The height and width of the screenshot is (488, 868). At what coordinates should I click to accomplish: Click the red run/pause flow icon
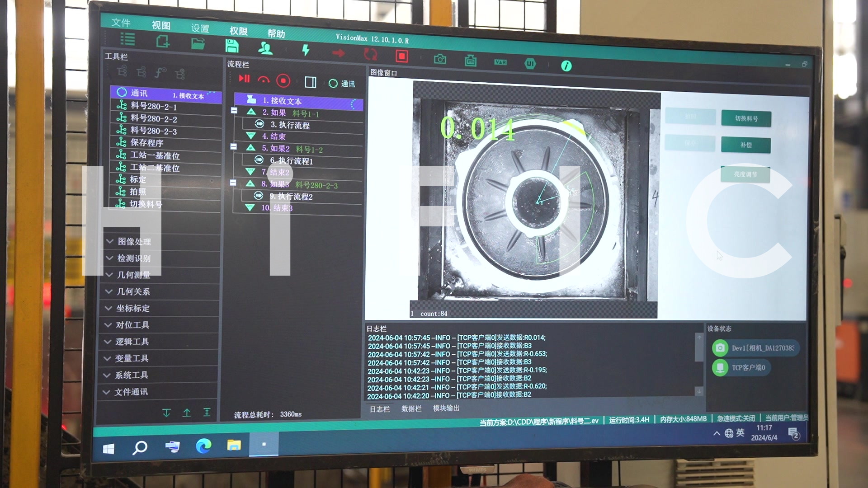click(245, 79)
